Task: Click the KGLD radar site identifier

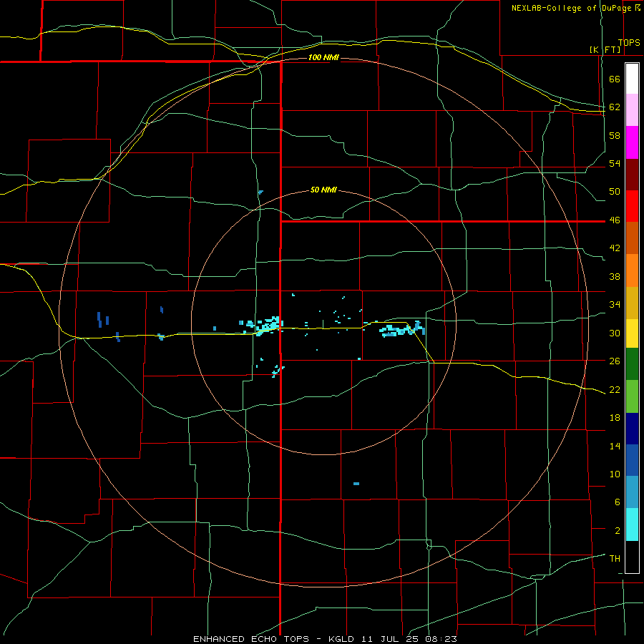Action: 343,639
